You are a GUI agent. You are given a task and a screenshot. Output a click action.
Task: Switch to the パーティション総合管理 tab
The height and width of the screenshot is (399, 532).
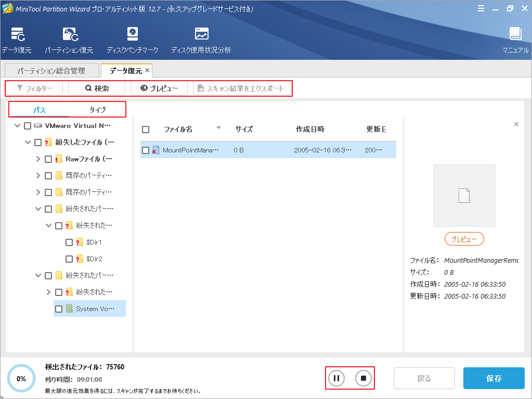[51, 70]
